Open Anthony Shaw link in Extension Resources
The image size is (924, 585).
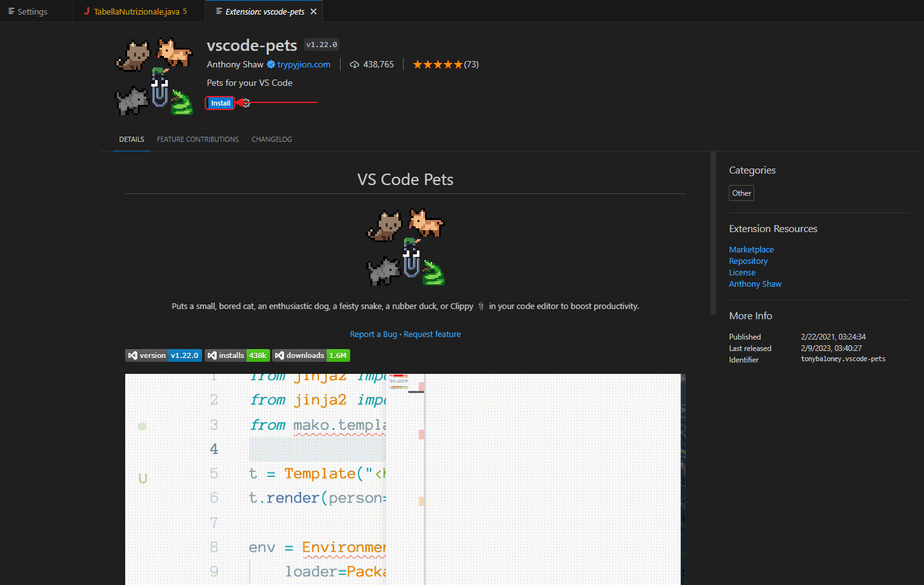(x=755, y=284)
